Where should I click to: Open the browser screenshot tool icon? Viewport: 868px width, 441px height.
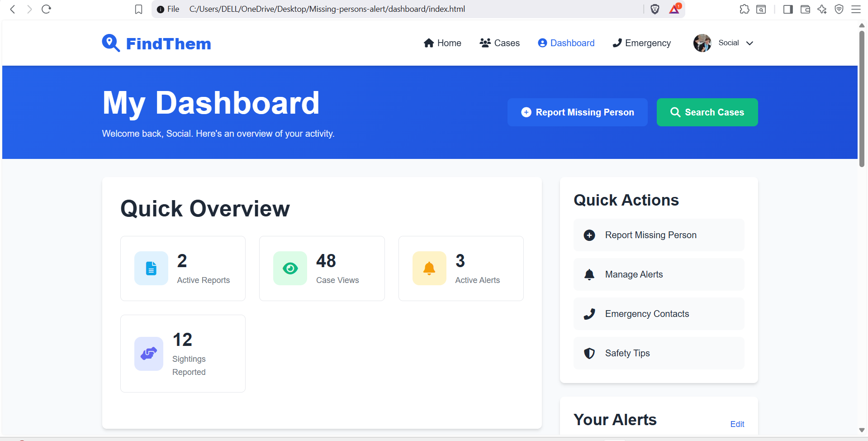pyautogui.click(x=761, y=9)
